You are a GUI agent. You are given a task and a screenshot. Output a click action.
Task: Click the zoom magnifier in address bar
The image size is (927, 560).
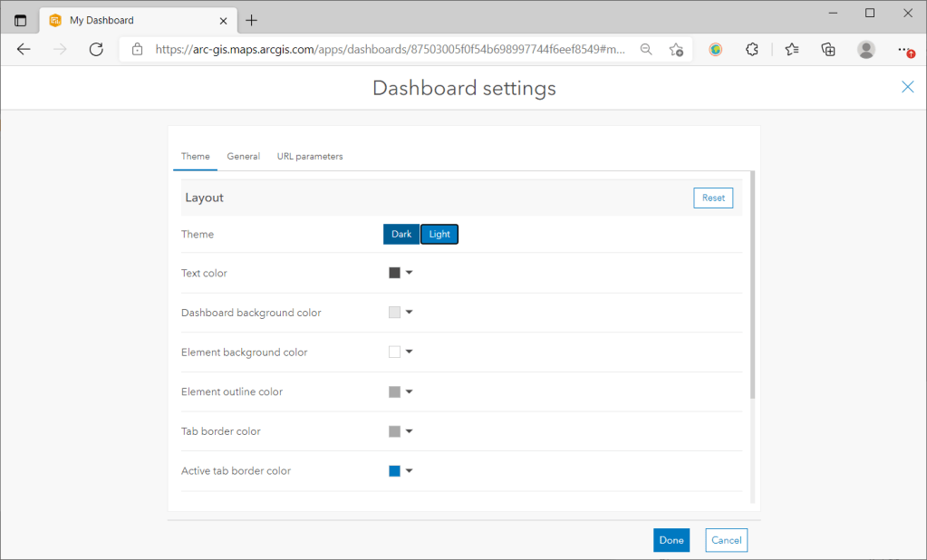coord(646,50)
